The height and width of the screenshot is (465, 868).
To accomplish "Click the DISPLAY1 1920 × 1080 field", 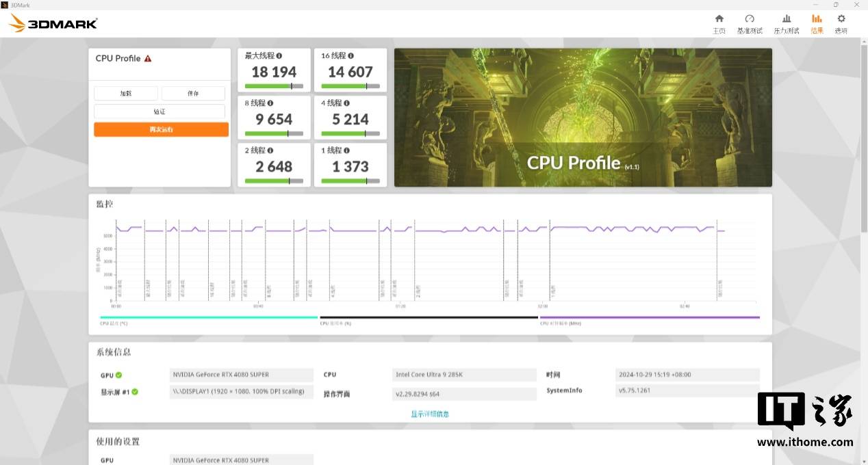I will tap(242, 392).
